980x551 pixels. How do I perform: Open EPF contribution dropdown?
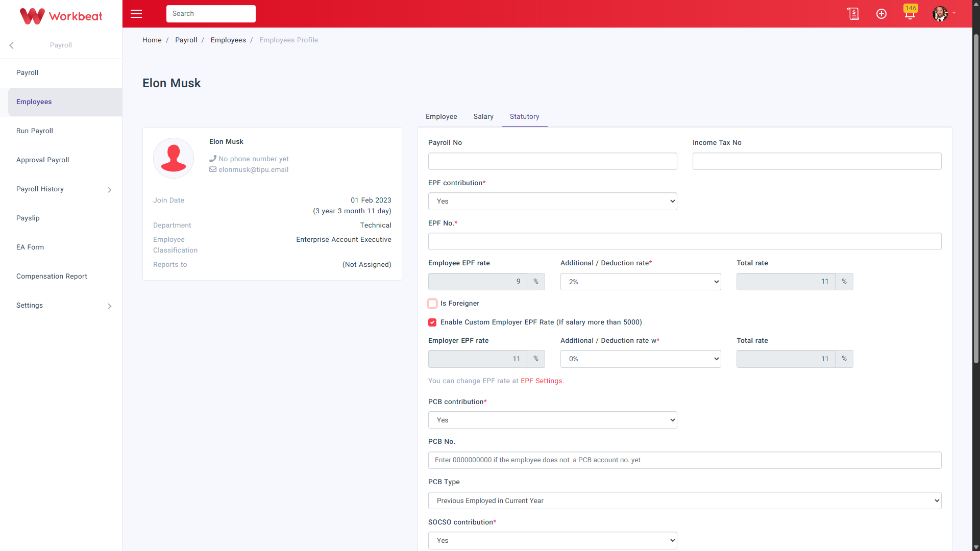click(552, 201)
